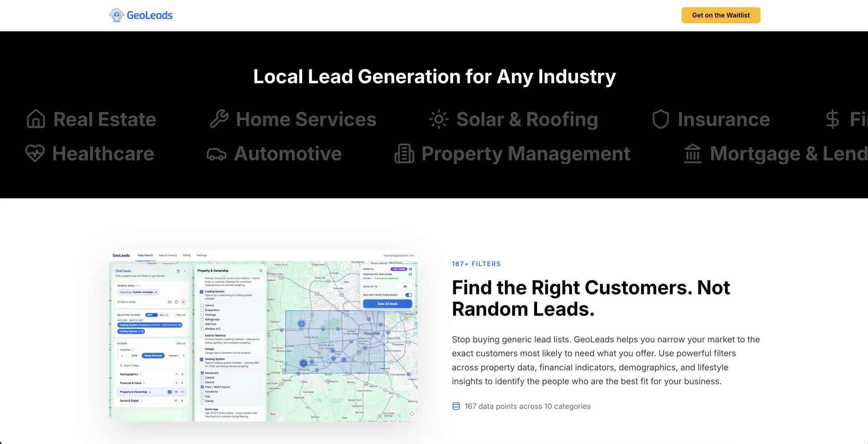
Task: Uncheck the Heating System checkbox
Action: [x=202, y=359]
